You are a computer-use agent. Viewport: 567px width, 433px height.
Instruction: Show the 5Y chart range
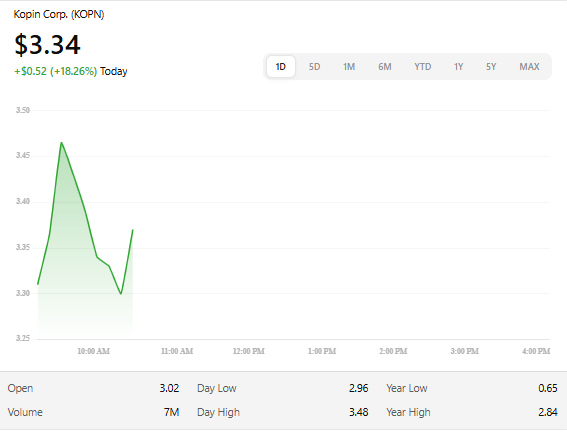click(x=491, y=67)
